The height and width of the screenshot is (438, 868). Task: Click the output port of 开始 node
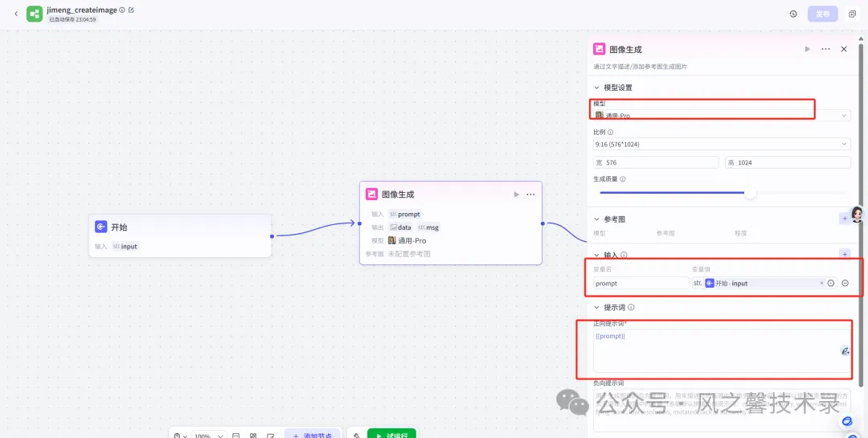point(272,236)
